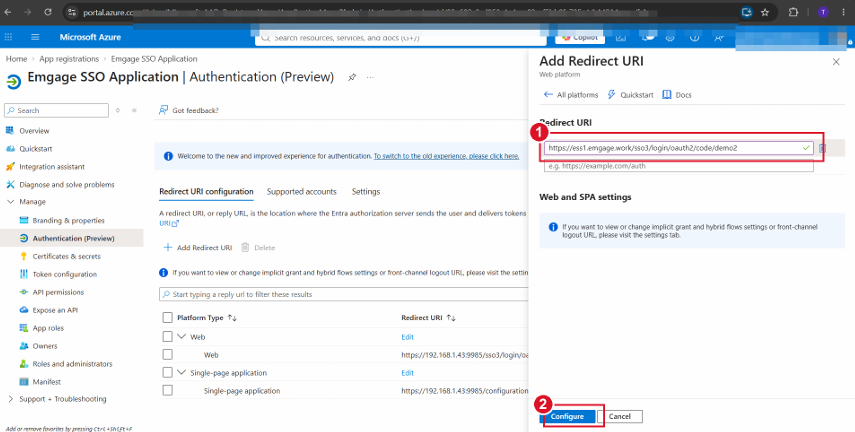
Task: Tick the Single-page application group checkbox
Action: [167, 373]
